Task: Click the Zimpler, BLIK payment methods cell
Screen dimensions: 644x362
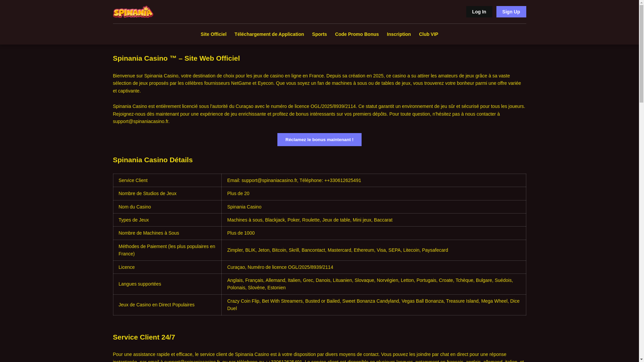Action: pyautogui.click(x=374, y=250)
